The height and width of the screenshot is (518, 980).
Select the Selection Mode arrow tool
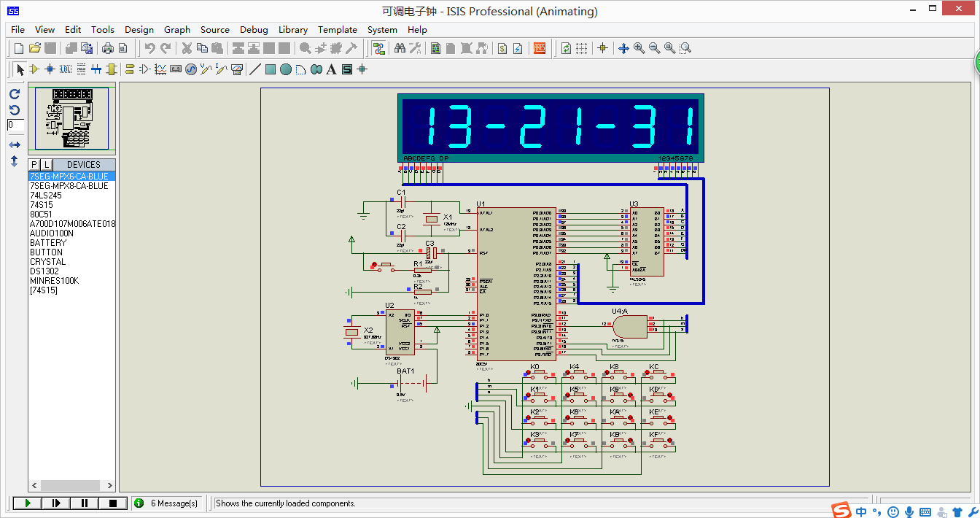20,69
